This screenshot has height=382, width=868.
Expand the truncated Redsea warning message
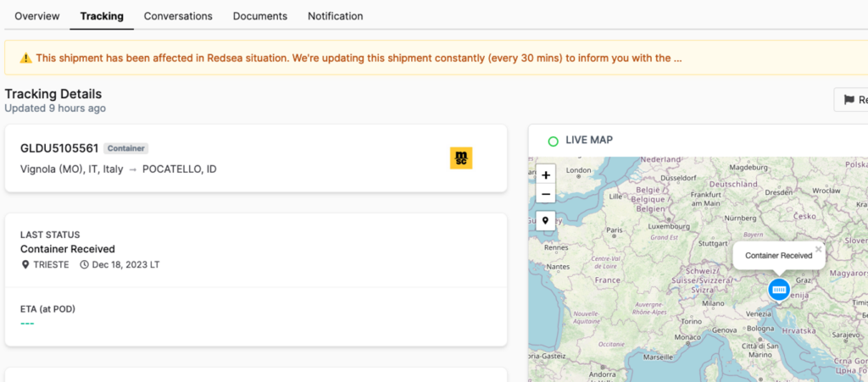(x=677, y=58)
